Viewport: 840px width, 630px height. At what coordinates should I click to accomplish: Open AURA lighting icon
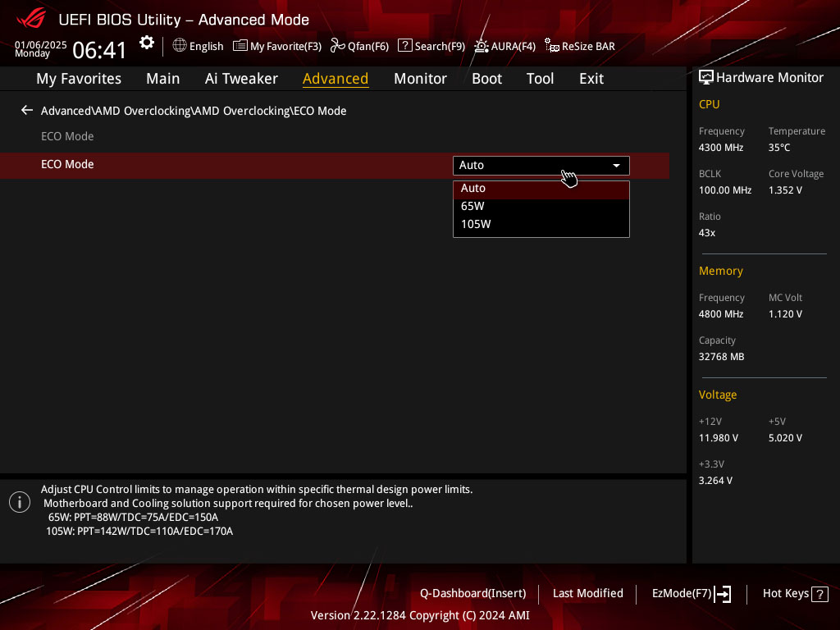point(481,46)
